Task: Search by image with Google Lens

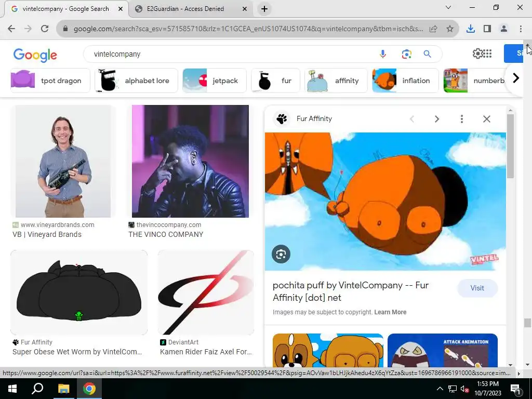Action: point(406,54)
